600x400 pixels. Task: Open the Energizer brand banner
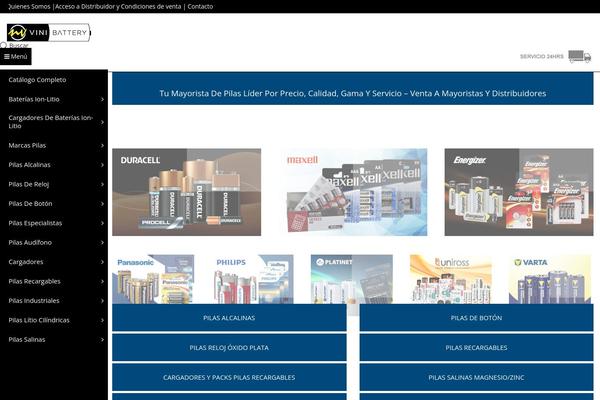tap(519, 192)
